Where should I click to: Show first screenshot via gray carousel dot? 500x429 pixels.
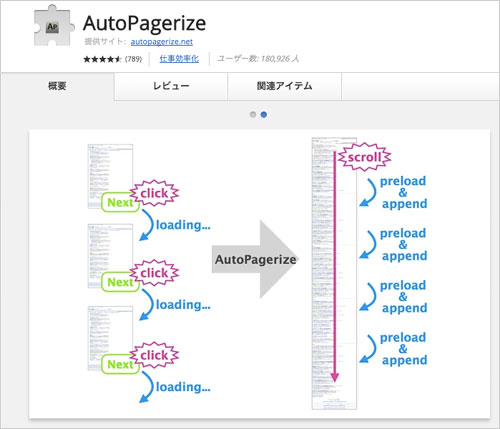[x=253, y=115]
